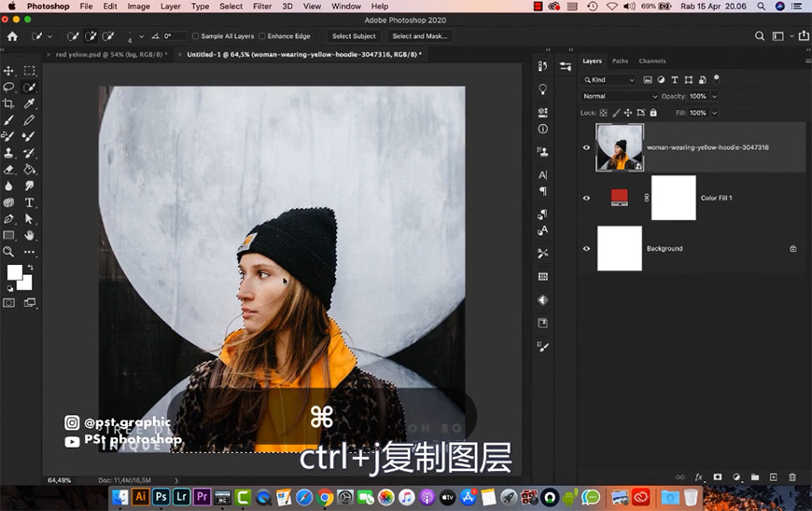Hide the Background layer
This screenshot has width=812, height=511.
[x=586, y=249]
